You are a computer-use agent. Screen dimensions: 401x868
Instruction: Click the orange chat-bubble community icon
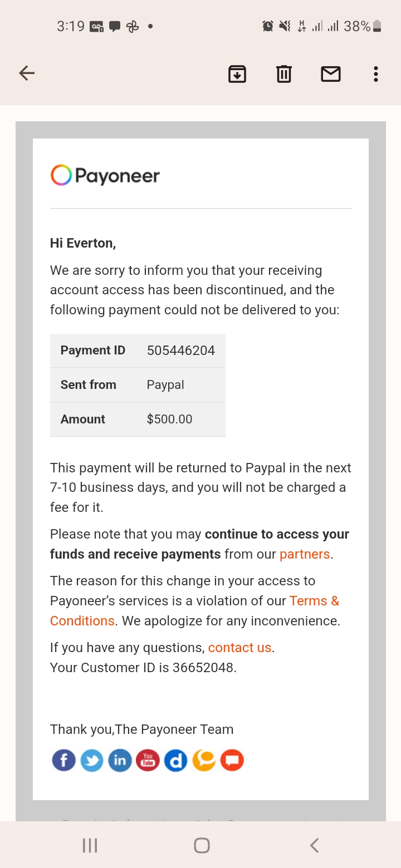204,760
